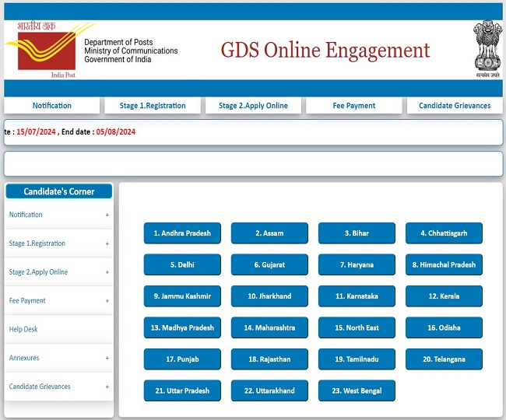Click Fee Payment sidebar label

[x=27, y=301]
